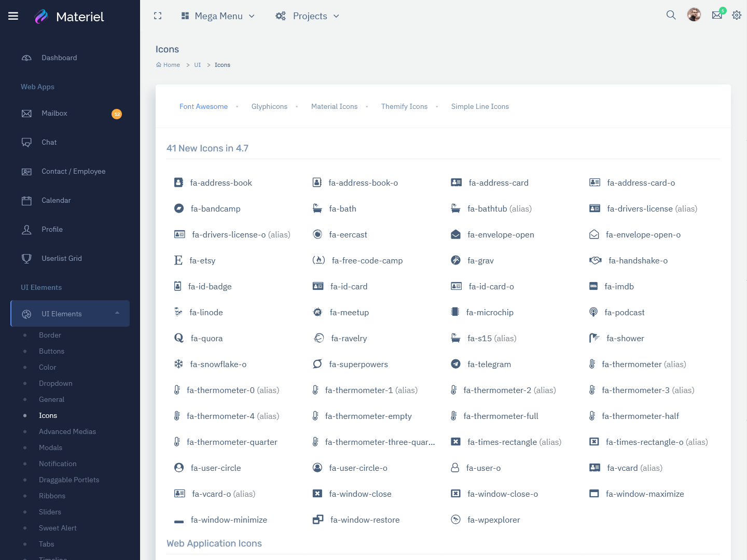Screen dimensions: 747x560
Task: Click the Materiel logo icon
Action: pos(41,17)
